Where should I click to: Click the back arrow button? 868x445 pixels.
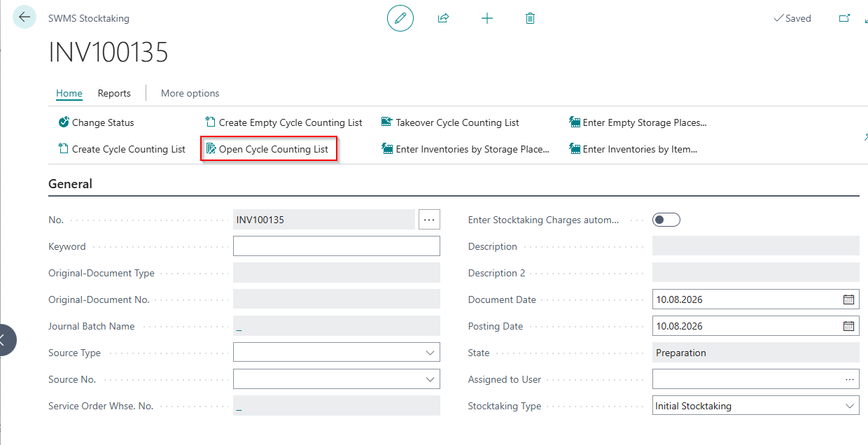point(24,17)
